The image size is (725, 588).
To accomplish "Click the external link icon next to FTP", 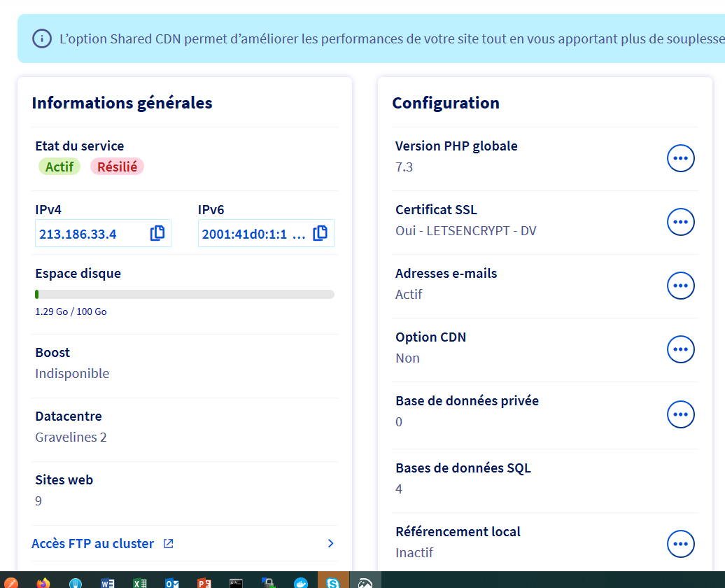I will 168,544.
